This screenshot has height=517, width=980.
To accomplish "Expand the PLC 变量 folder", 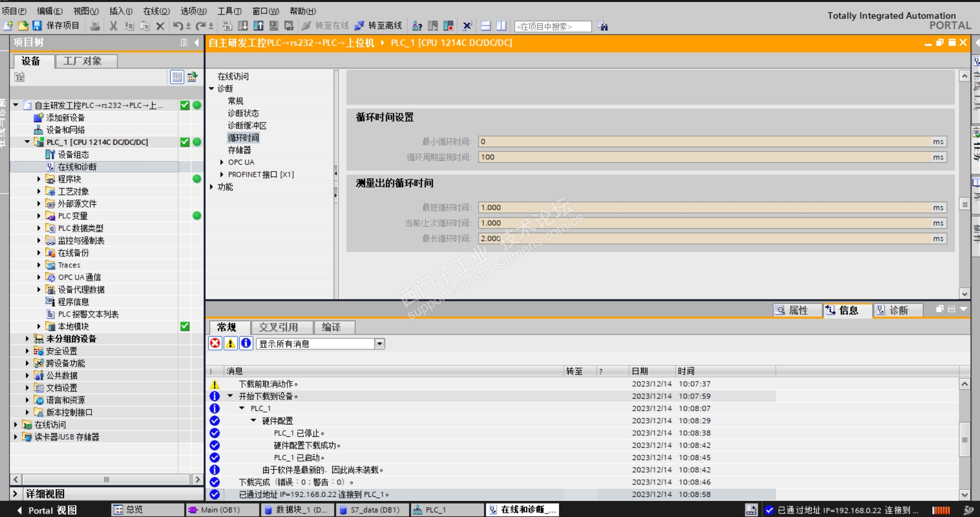I will pos(39,216).
